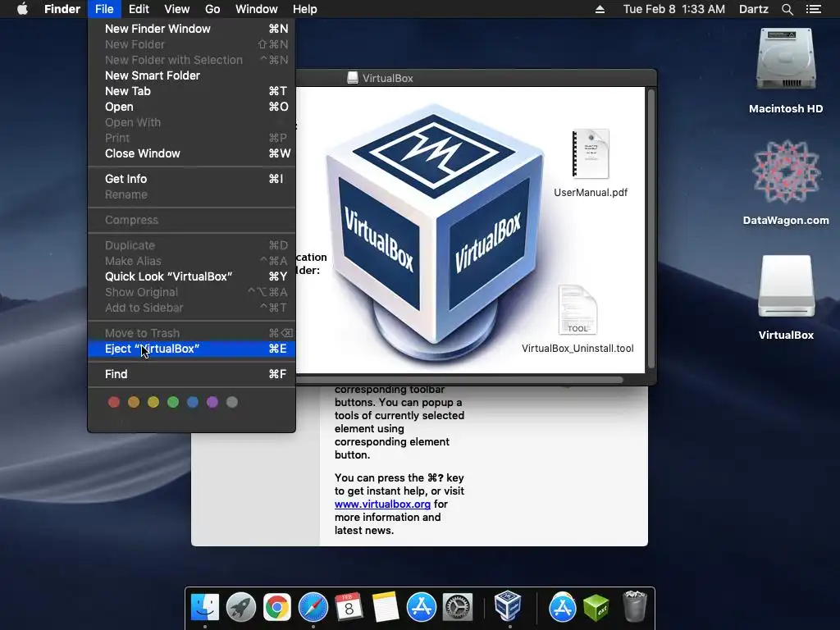Screen dimensions: 840x630
Task: Open Applications folder stack in Dock
Action: pos(562,608)
